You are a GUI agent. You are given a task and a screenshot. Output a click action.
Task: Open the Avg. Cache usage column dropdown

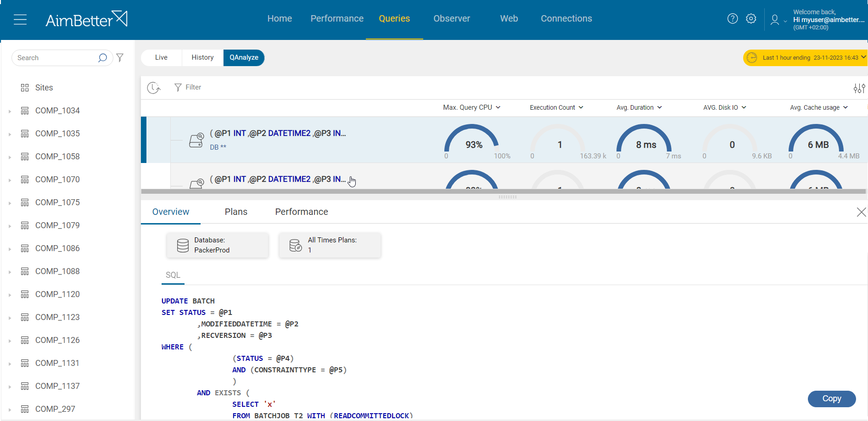click(819, 107)
